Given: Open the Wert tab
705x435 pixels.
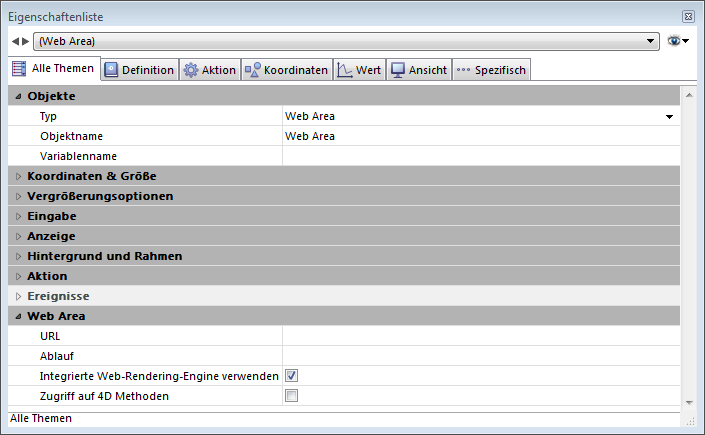Looking at the screenshot, I should (359, 70).
